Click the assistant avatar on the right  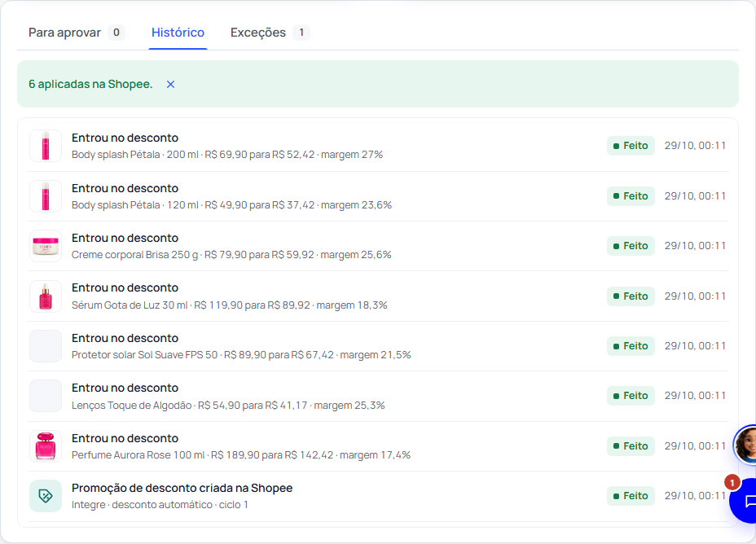[745, 445]
